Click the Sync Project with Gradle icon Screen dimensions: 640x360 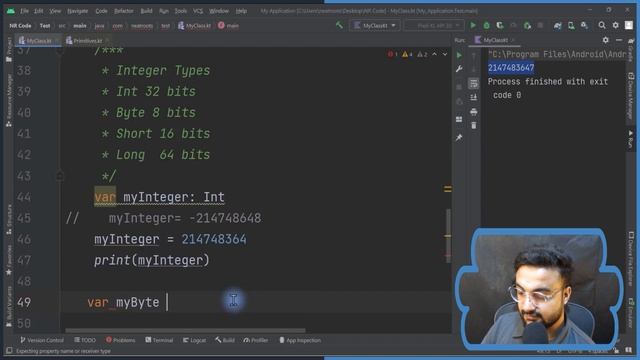coord(558,25)
